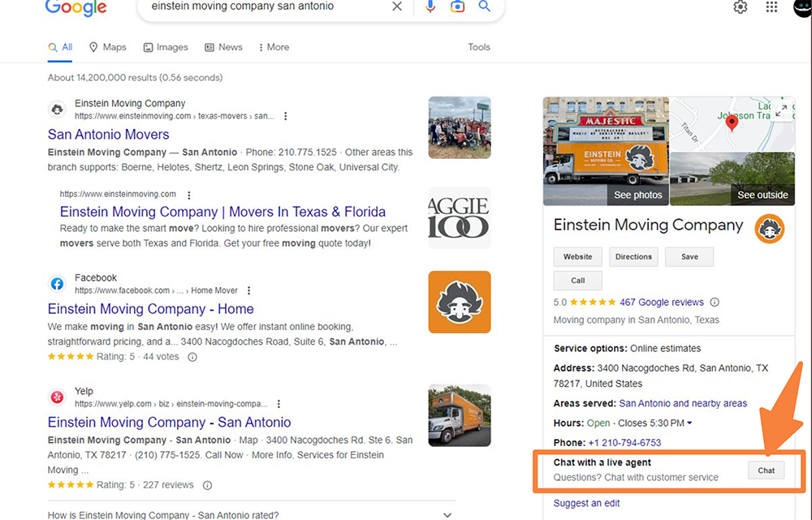Open the 467 Google reviews link

(662, 302)
